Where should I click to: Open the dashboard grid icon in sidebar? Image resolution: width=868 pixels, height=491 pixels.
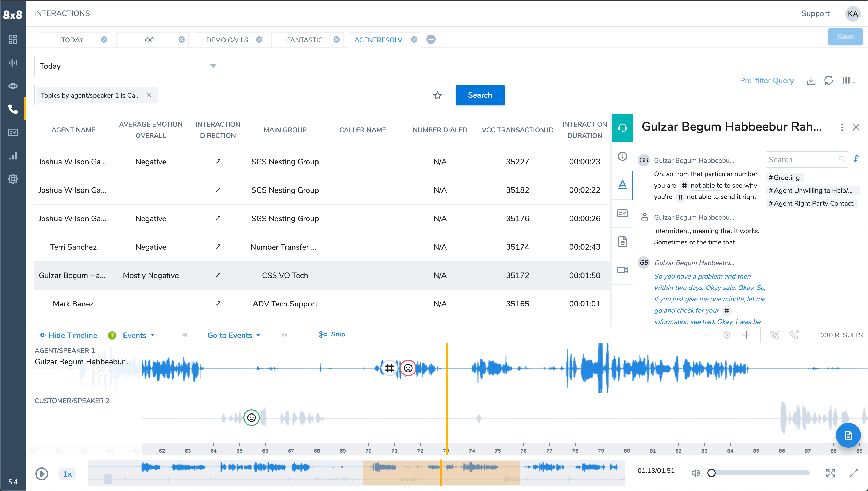click(13, 40)
